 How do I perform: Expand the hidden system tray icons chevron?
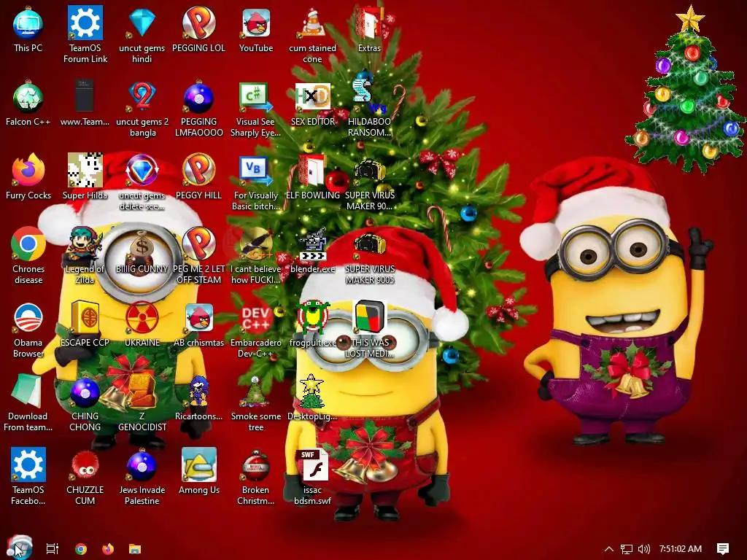[609, 548]
